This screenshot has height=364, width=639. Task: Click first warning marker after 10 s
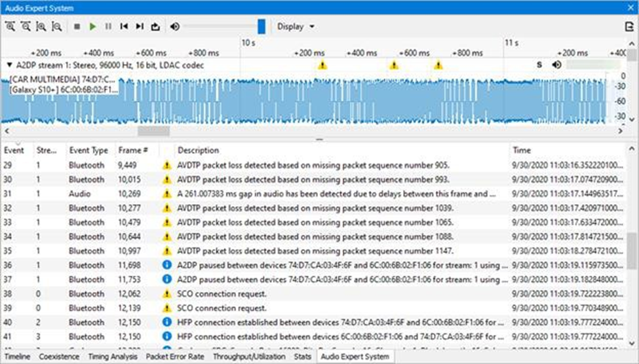[x=322, y=65]
